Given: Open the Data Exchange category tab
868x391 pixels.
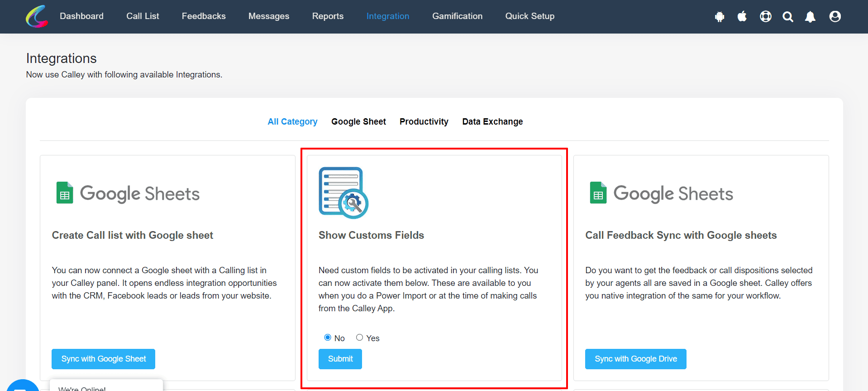Looking at the screenshot, I should point(492,121).
